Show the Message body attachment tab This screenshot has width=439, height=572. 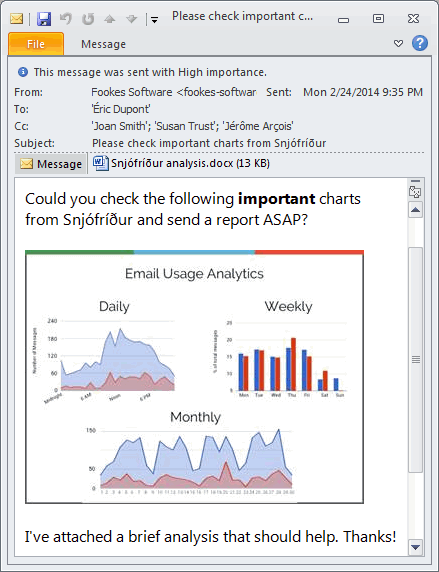coord(51,164)
